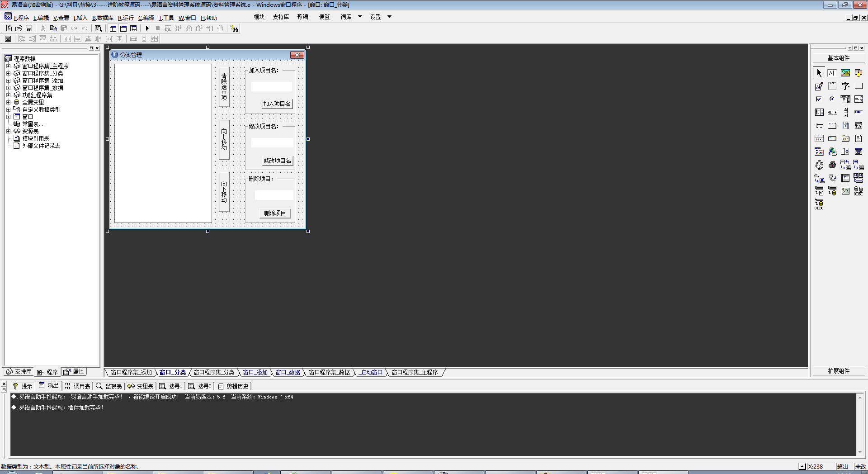Select the radio button component in toolbox
Image resolution: width=868 pixels, height=474 pixels.
click(x=832, y=99)
